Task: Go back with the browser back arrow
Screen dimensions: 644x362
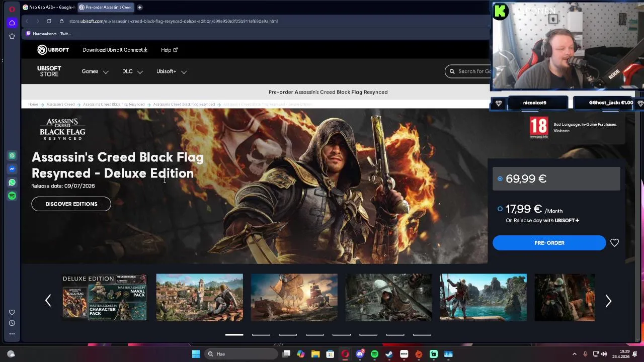Action: [x=27, y=21]
